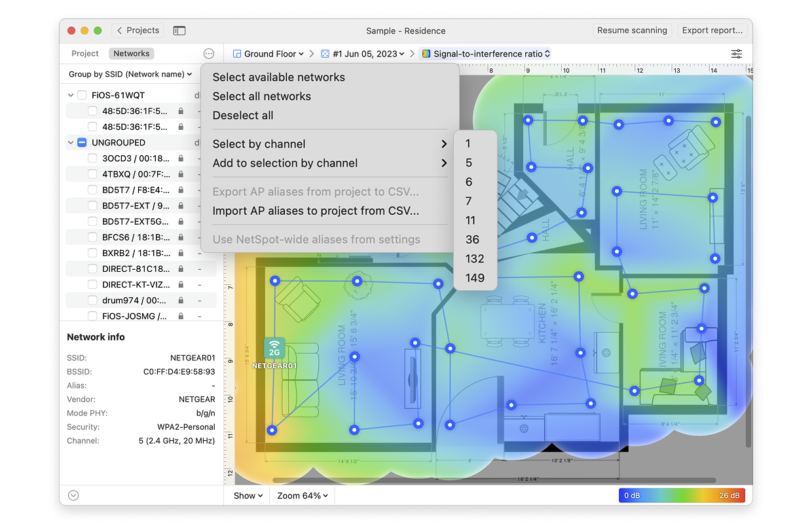
Task: Click Resume scanning button
Action: coord(632,30)
